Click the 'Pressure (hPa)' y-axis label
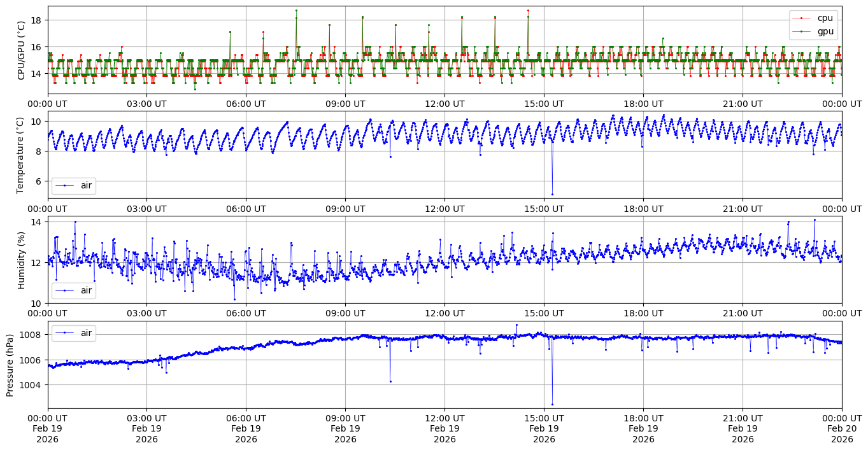The image size is (868, 450). 10,365
